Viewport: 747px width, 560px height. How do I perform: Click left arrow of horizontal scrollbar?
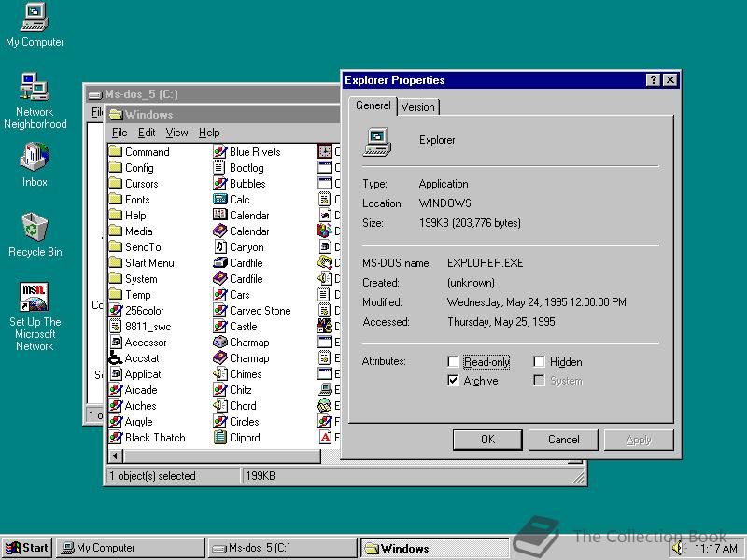pyautogui.click(x=115, y=456)
